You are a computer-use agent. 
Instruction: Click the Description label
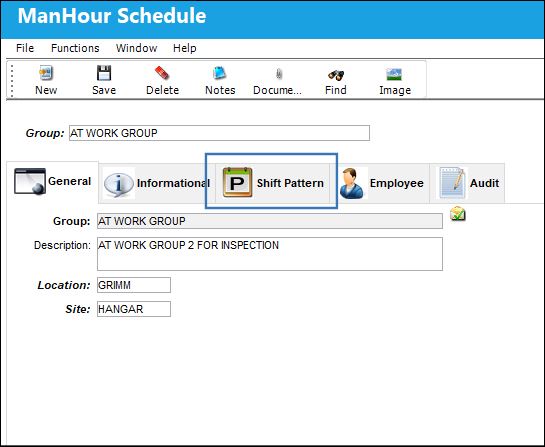point(62,245)
